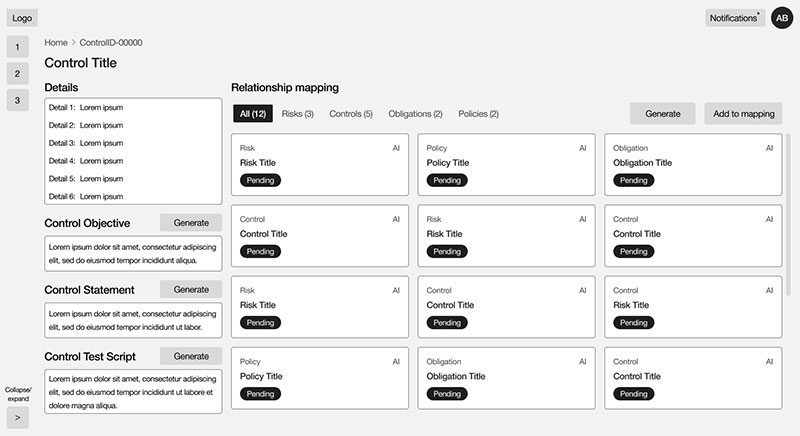Generate the Control Statement text
Image resolution: width=800 pixels, height=436 pixels.
pyautogui.click(x=191, y=290)
